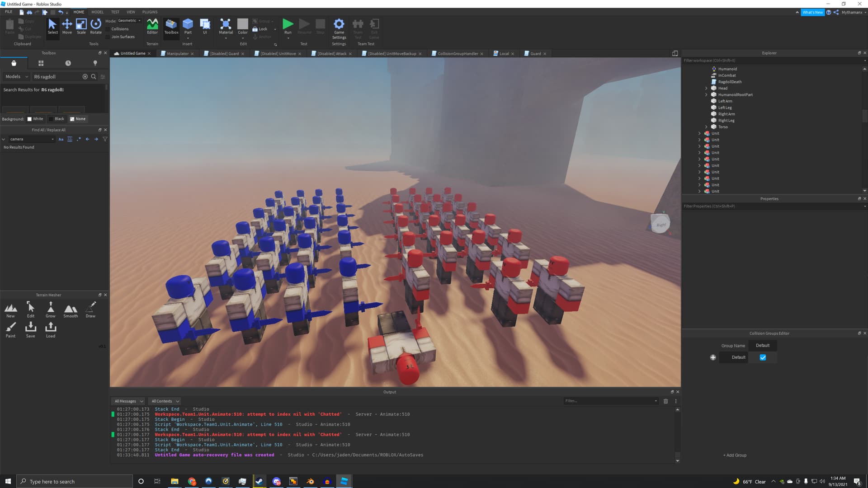Switch to the VIEW ribbon tab
The width and height of the screenshot is (868, 488).
(131, 12)
